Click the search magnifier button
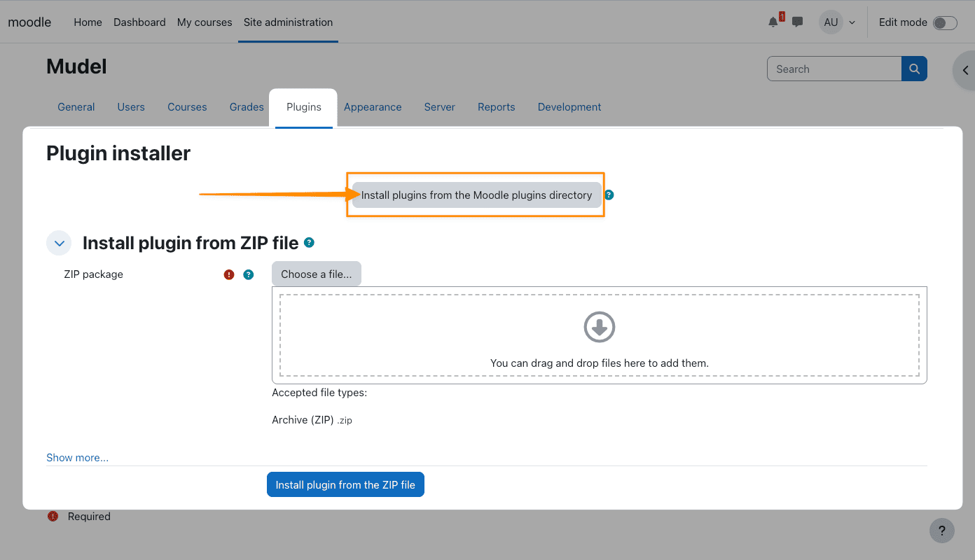The image size is (975, 560). click(x=914, y=69)
